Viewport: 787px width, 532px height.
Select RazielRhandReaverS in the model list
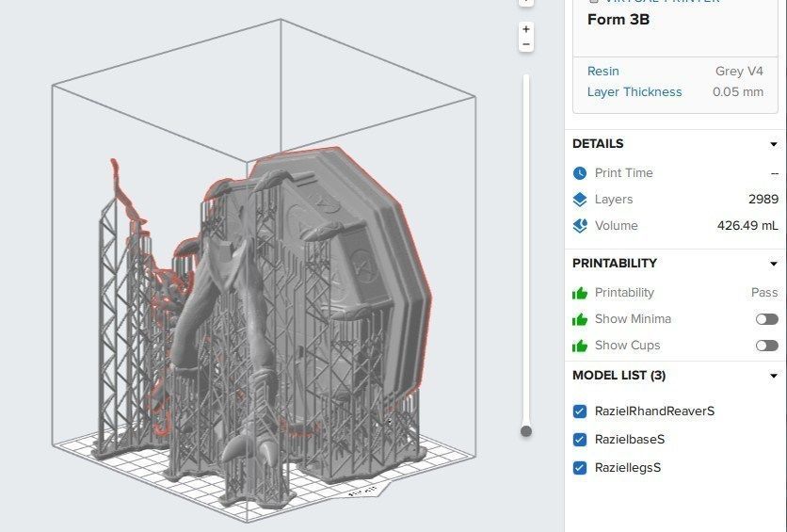(x=654, y=411)
